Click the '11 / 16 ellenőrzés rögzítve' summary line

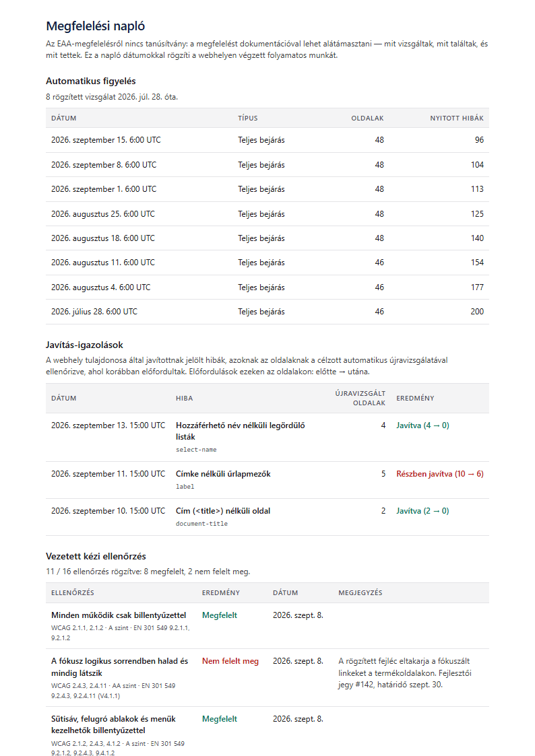(148, 572)
